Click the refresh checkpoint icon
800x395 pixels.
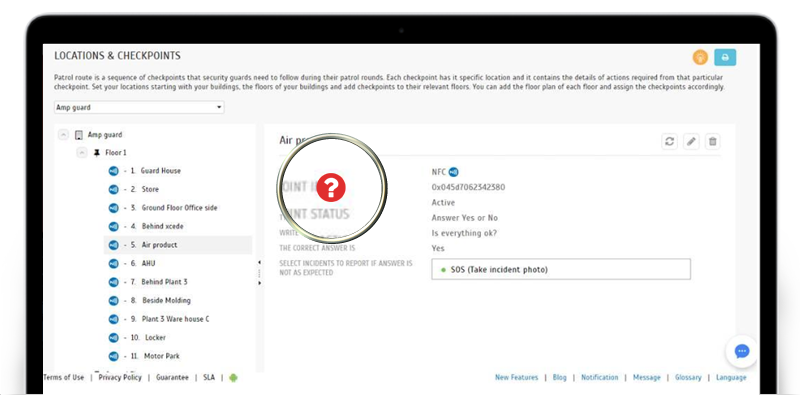click(669, 141)
